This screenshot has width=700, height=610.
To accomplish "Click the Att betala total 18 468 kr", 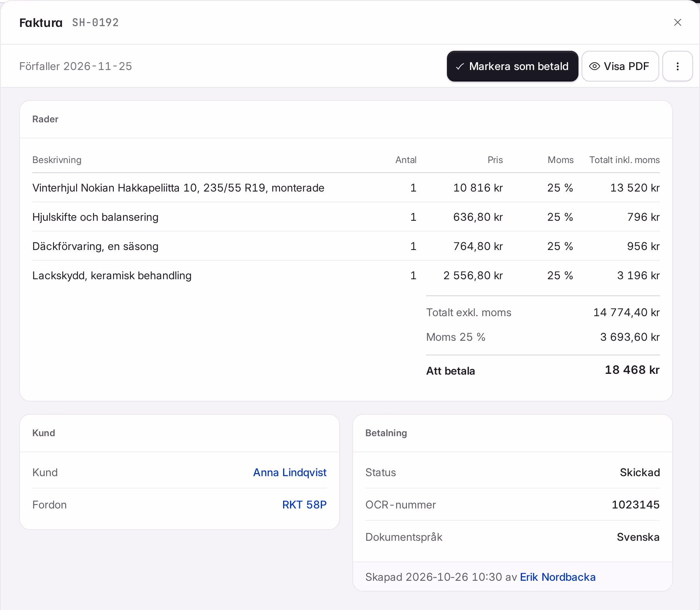I will (632, 370).
